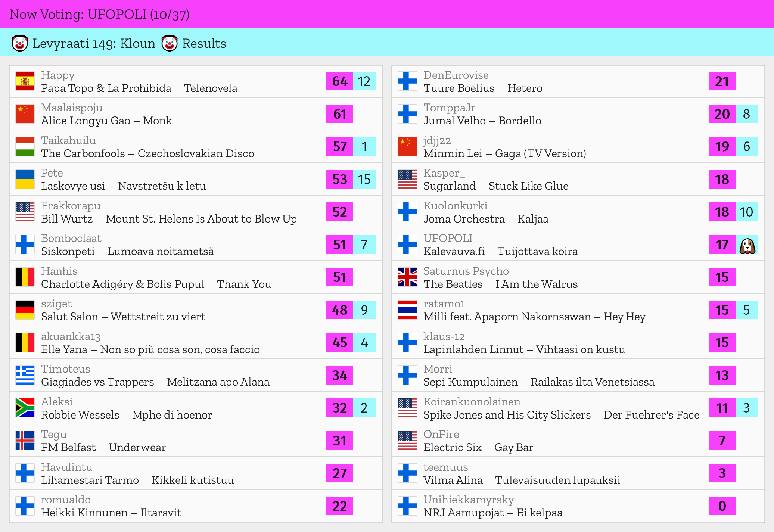The width and height of the screenshot is (774, 532).
Task: Select Kalevauva.fi – Tuijottava koira row
Action: coord(500,252)
